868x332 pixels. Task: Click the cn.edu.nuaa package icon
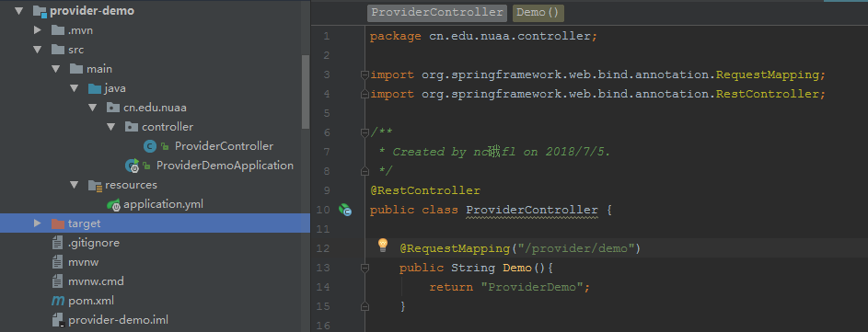[112, 108]
